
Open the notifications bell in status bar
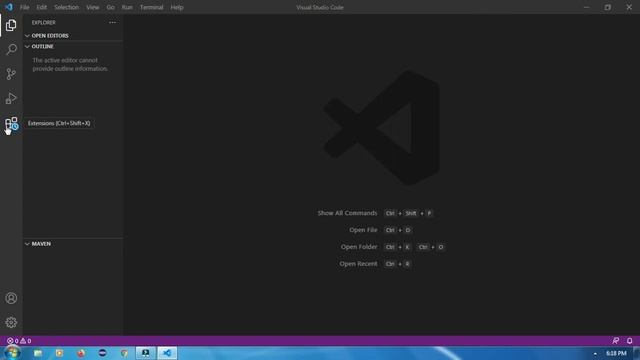pos(629,340)
